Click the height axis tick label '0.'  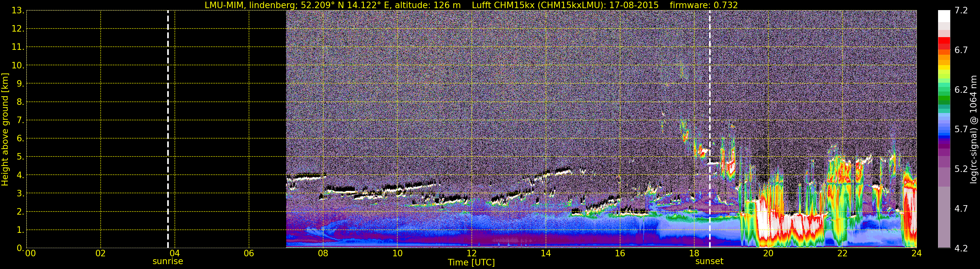(x=20, y=248)
